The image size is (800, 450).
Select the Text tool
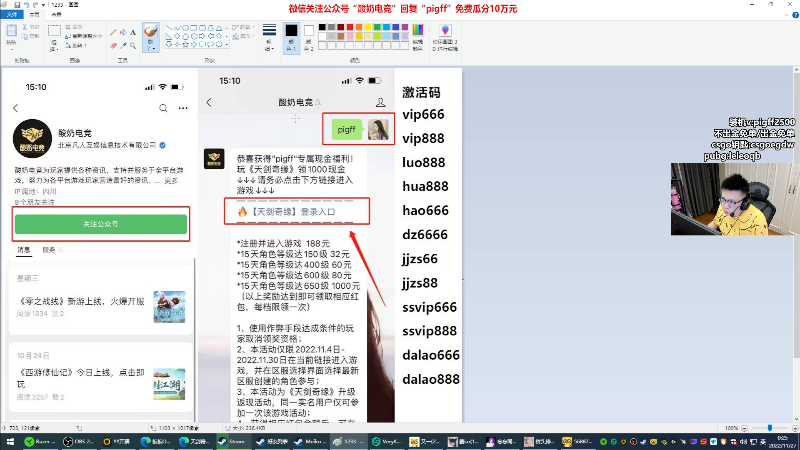pos(133,32)
